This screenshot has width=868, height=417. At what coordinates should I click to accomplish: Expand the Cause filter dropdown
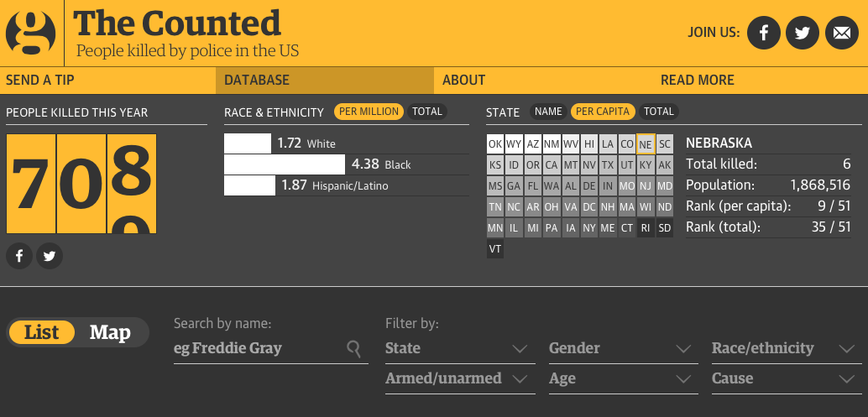pyautogui.click(x=787, y=379)
